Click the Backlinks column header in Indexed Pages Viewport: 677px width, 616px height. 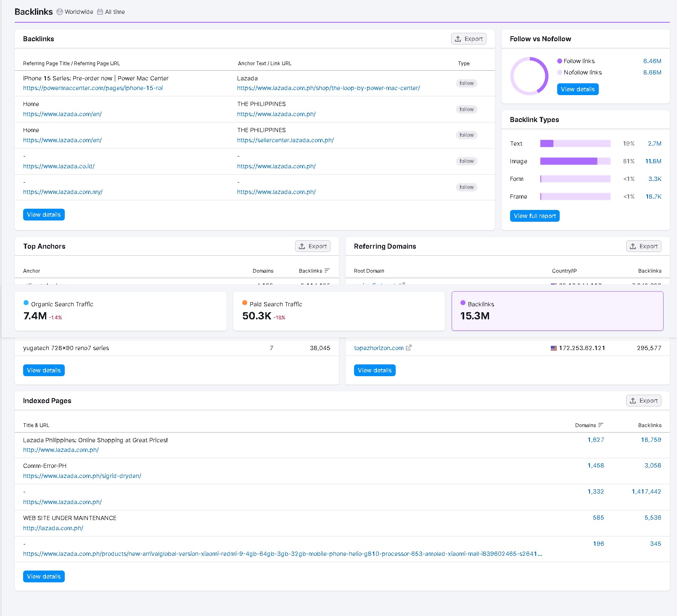(x=650, y=425)
